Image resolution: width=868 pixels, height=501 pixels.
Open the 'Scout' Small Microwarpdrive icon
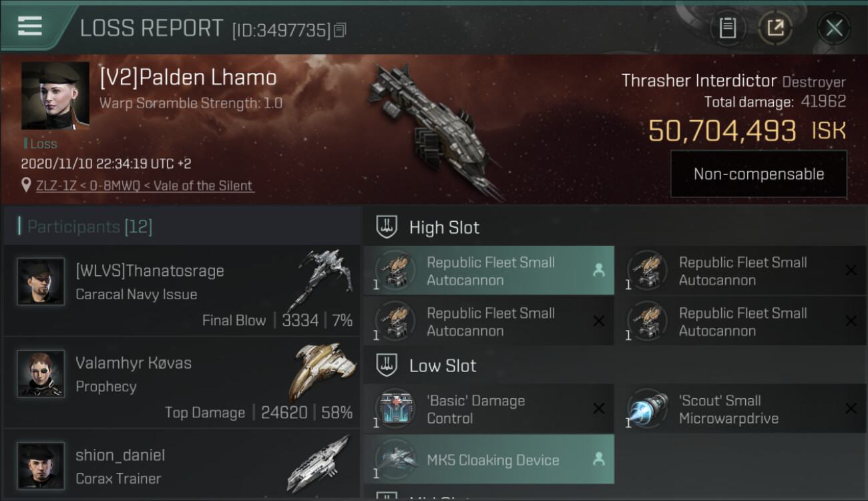tap(648, 408)
